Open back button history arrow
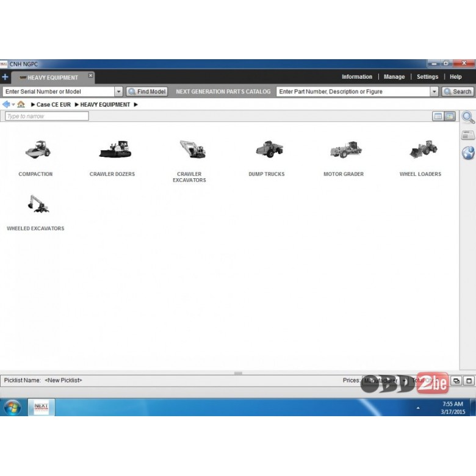This screenshot has width=476, height=476. [x=13, y=105]
